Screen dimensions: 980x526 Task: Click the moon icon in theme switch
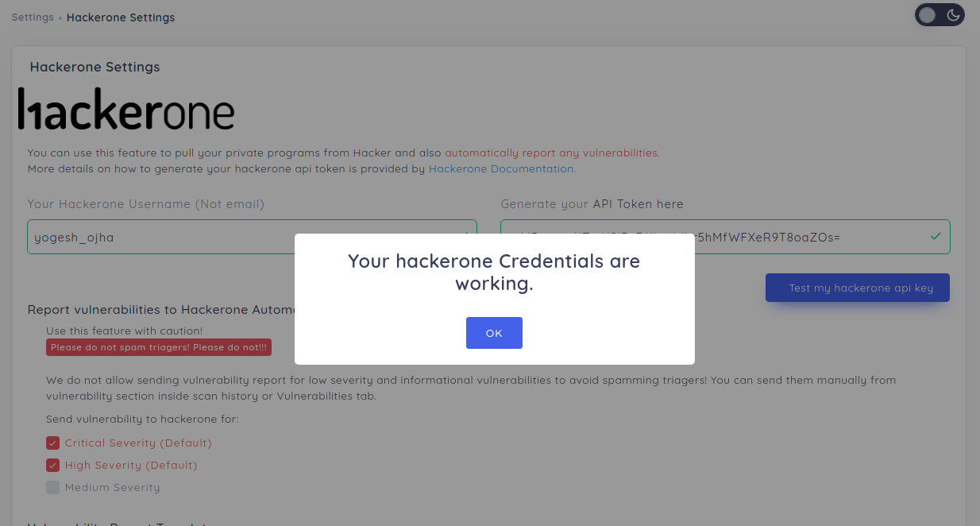[953, 15]
